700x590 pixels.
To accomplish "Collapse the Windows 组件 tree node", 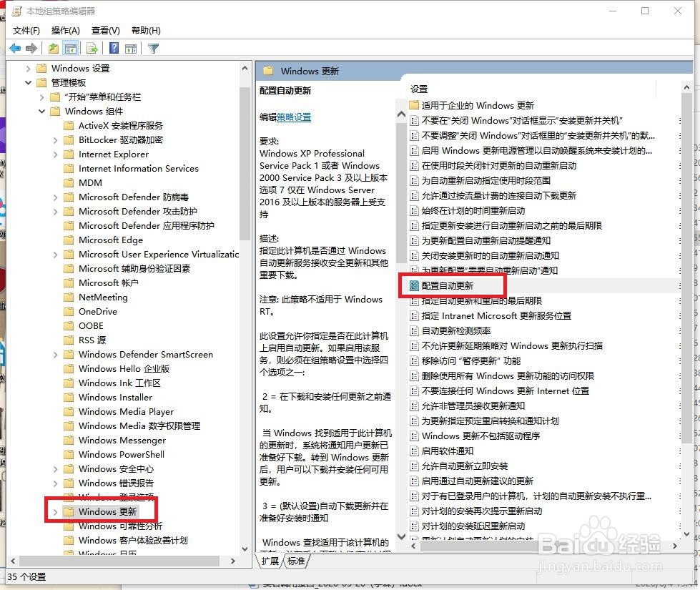I will [42, 112].
